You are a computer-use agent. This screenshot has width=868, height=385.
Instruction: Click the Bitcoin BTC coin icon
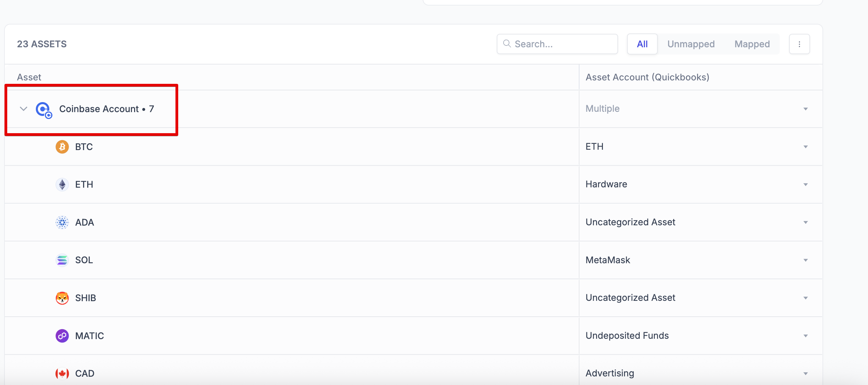(62, 147)
